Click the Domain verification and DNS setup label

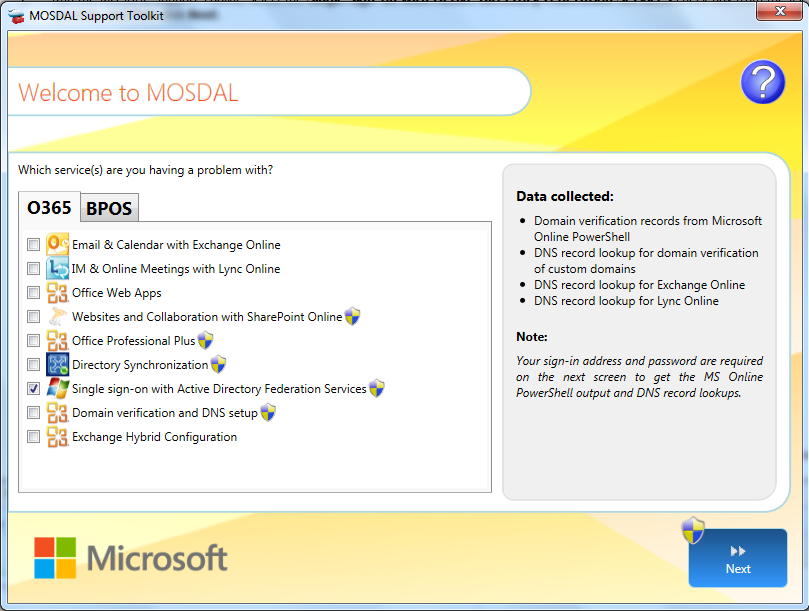(165, 413)
